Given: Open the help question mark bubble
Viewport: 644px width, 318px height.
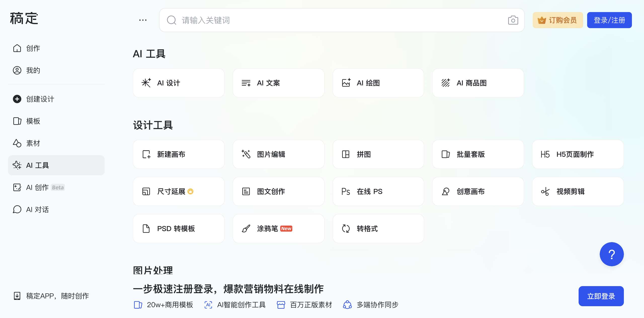Looking at the screenshot, I should coord(612,254).
